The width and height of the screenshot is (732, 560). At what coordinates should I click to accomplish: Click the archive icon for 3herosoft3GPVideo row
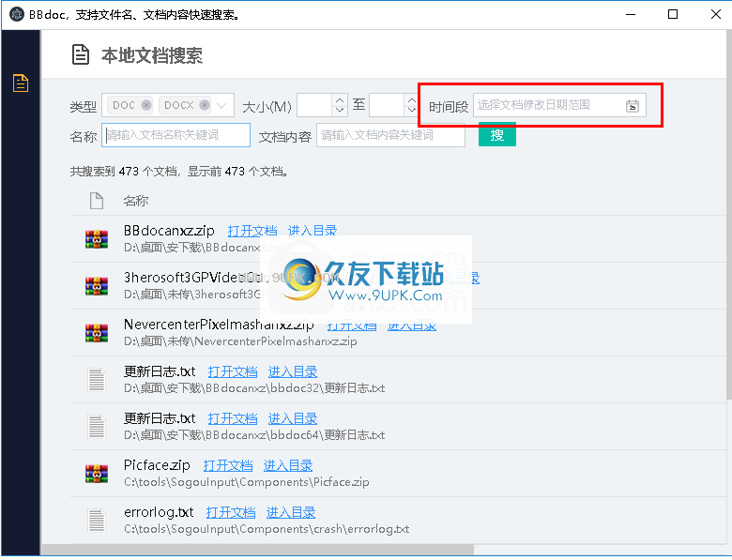(97, 286)
